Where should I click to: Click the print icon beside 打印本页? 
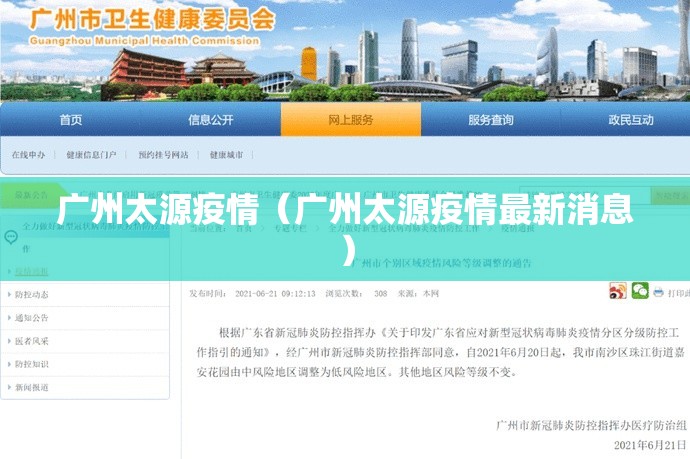point(659,292)
